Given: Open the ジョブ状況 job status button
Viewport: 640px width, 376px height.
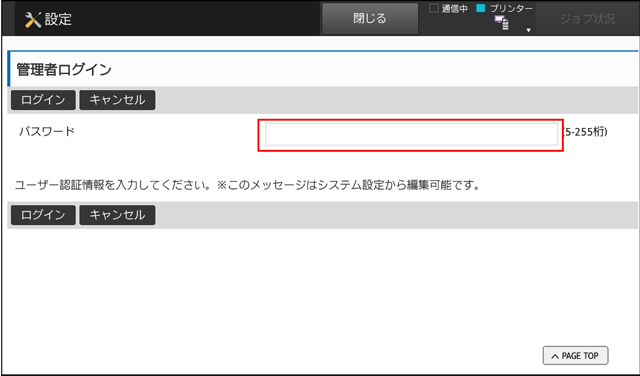Looking at the screenshot, I should pyautogui.click(x=587, y=19).
